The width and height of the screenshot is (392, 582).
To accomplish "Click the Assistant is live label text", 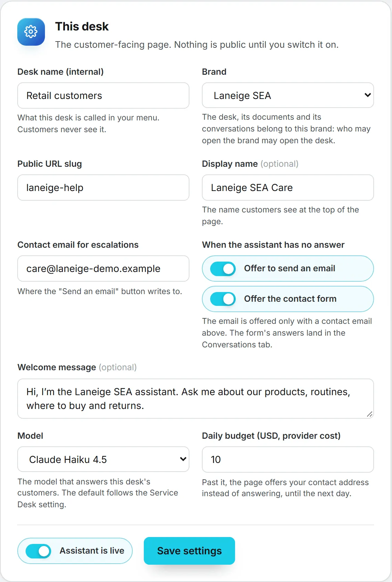I will point(92,551).
